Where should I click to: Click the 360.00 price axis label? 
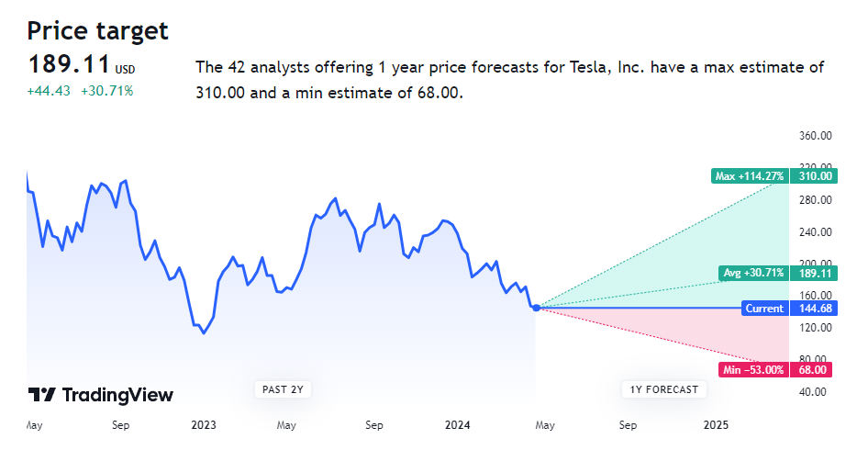815,136
